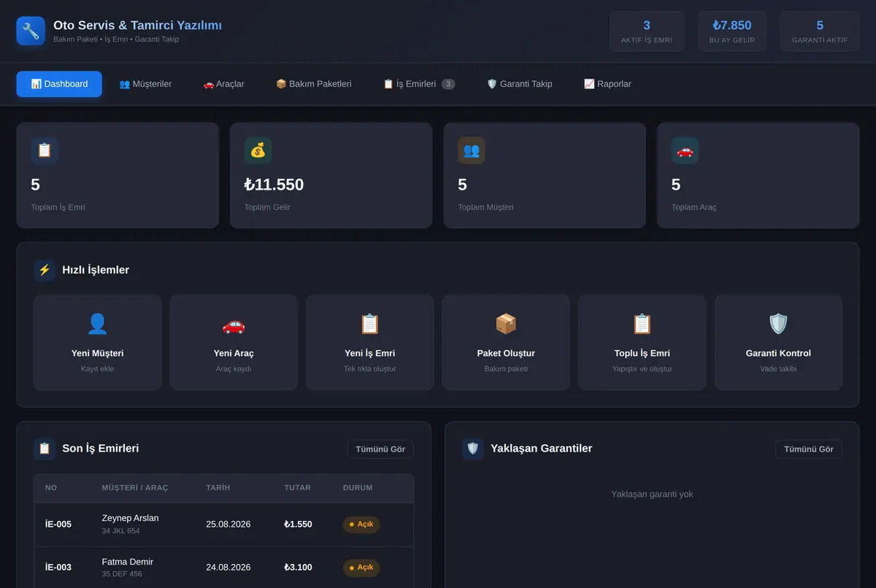Click the Aktif İş Emri header stat
This screenshot has width=876, height=588.
pyautogui.click(x=647, y=31)
